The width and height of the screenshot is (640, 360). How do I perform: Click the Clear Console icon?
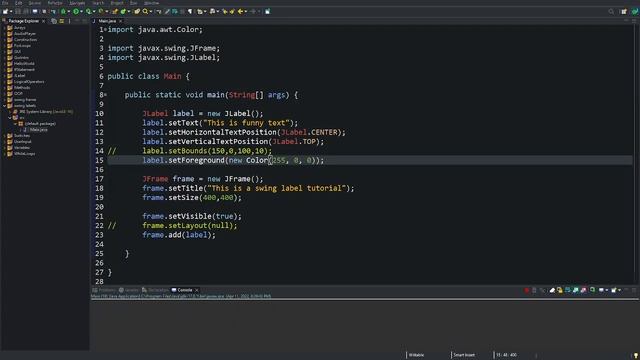click(x=552, y=290)
